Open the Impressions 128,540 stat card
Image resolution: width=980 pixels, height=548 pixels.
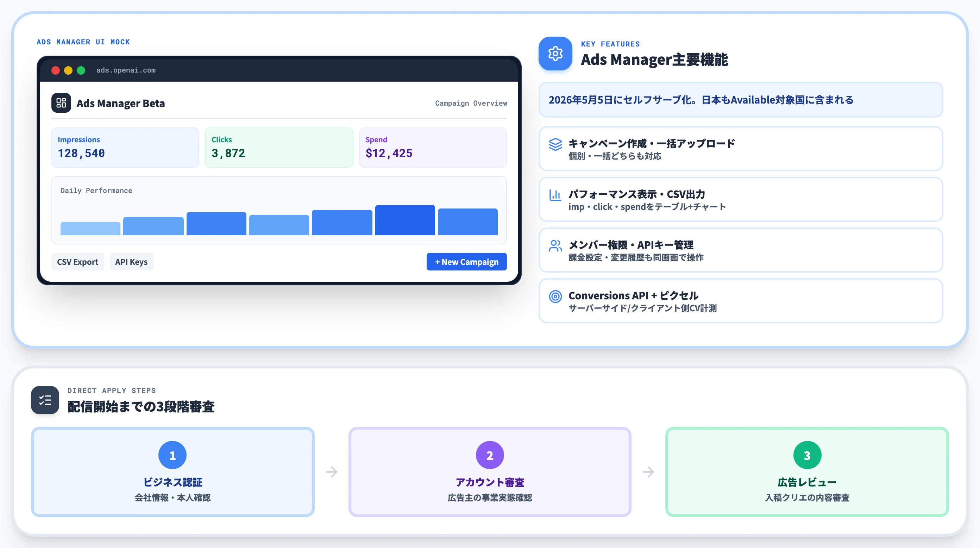(125, 148)
